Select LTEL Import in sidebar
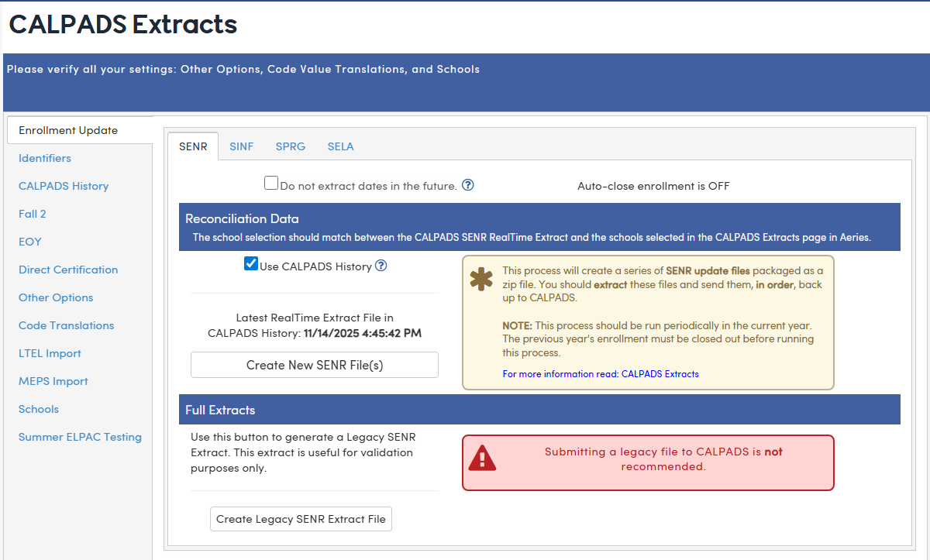Image resolution: width=930 pixels, height=560 pixels. pyautogui.click(x=50, y=353)
